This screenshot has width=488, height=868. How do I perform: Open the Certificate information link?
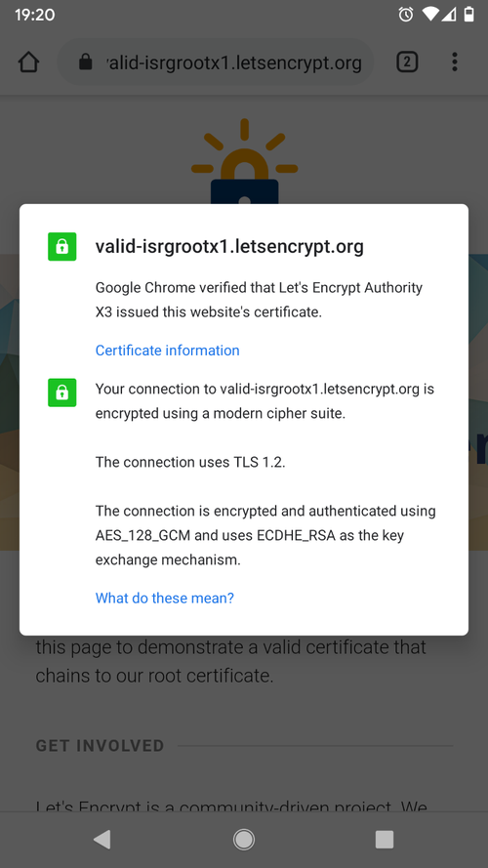click(167, 351)
